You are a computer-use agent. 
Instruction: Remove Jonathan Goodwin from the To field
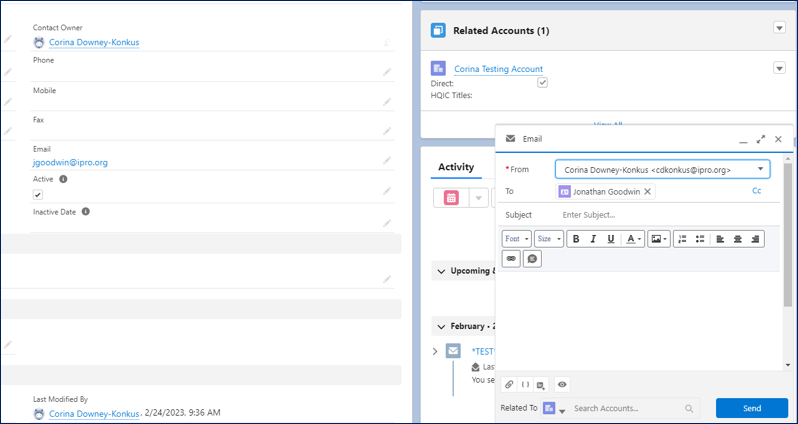pyautogui.click(x=647, y=191)
